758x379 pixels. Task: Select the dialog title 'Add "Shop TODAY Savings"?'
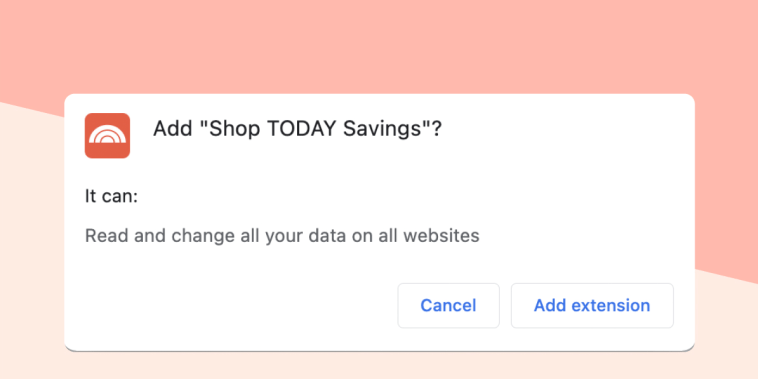pyautogui.click(x=297, y=130)
